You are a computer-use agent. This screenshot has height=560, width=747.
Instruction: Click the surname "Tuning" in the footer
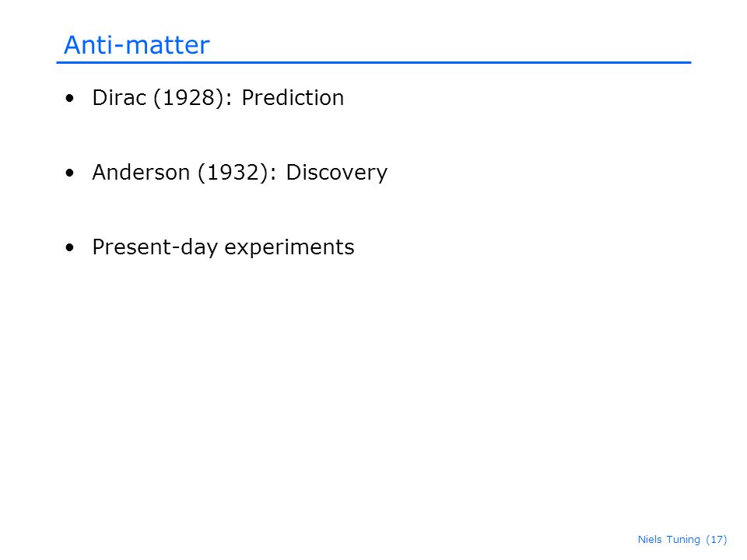click(683, 540)
